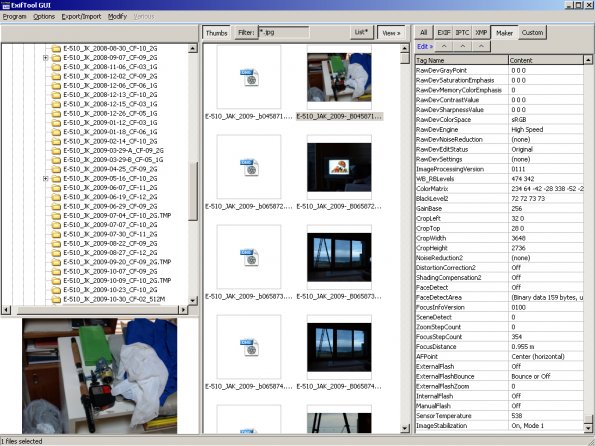Click the Tag Name column header
The height and width of the screenshot is (446, 595).
461,60
